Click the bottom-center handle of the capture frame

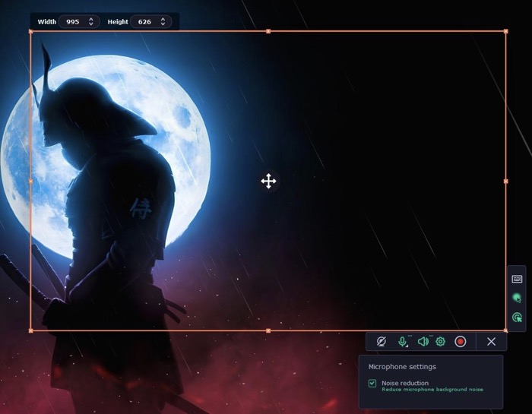tap(268, 330)
